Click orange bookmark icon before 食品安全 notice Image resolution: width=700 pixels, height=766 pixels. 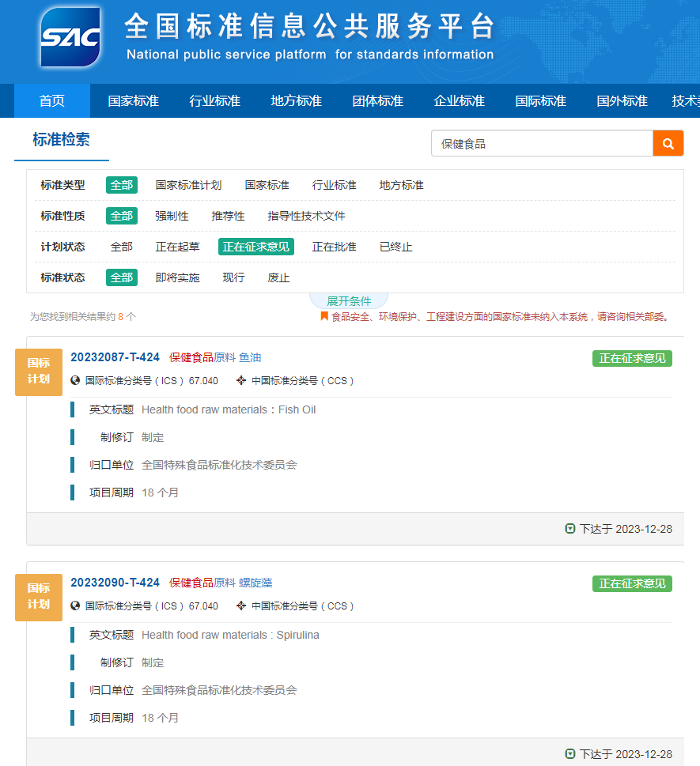tap(324, 316)
